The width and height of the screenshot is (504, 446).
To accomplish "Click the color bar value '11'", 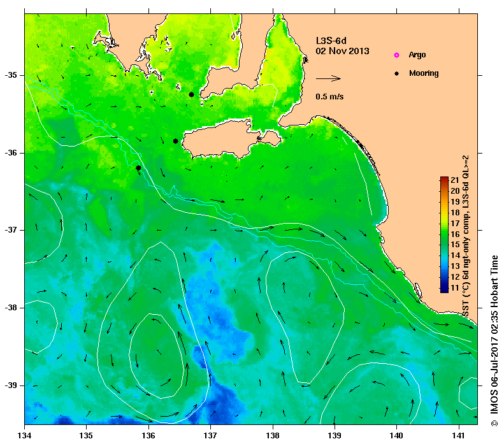I will [x=455, y=287].
